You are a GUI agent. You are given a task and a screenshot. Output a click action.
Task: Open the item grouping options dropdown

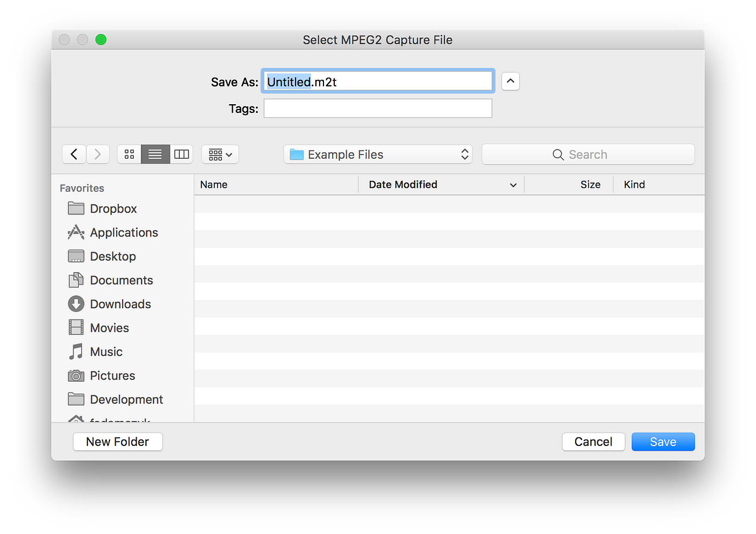(220, 154)
